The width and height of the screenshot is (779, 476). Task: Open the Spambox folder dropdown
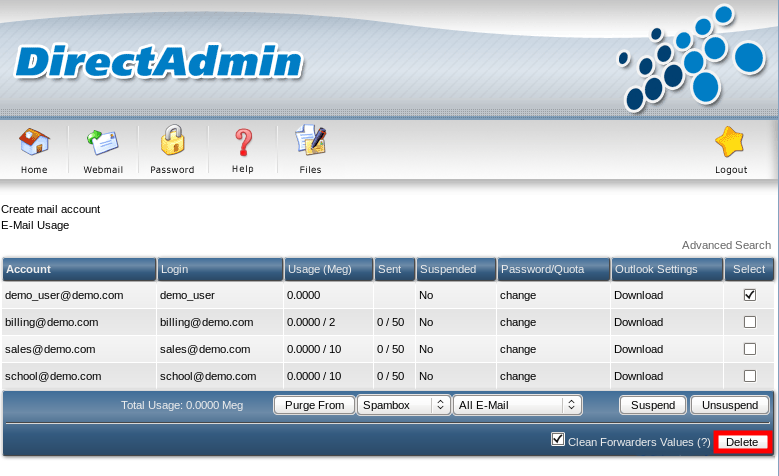[403, 405]
